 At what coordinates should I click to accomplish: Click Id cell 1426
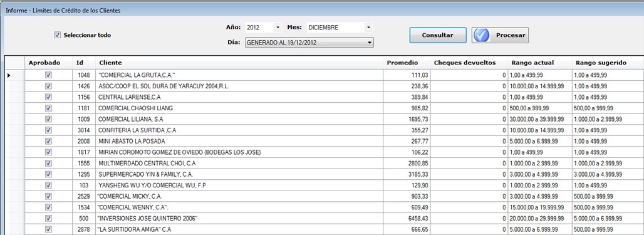(x=84, y=86)
